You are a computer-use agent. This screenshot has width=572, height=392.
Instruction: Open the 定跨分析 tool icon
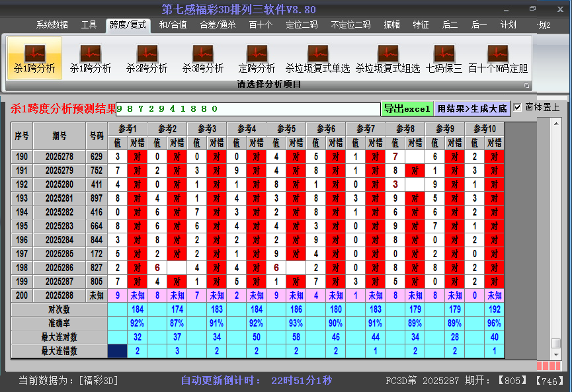257,58
